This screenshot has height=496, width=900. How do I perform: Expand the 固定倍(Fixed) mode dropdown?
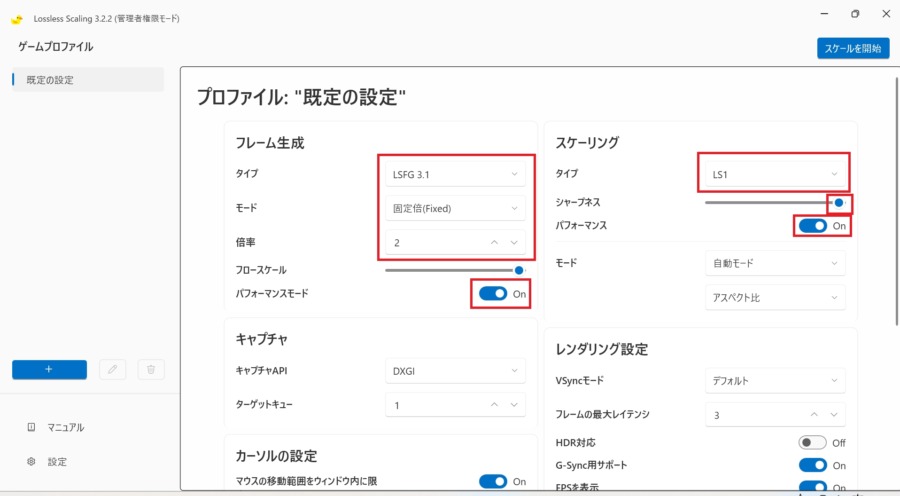tap(454, 208)
